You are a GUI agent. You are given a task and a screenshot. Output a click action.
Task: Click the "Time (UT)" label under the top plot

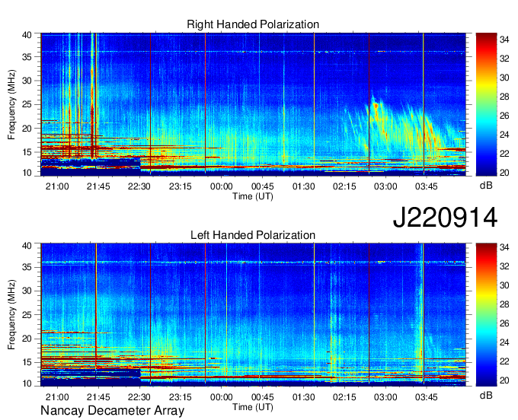click(253, 196)
